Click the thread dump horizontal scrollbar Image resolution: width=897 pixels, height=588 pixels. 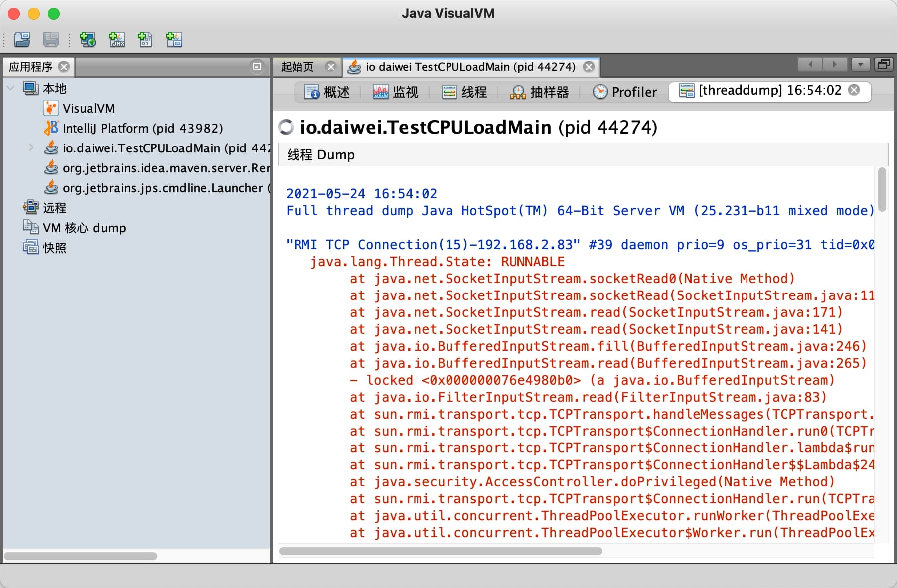click(x=441, y=551)
